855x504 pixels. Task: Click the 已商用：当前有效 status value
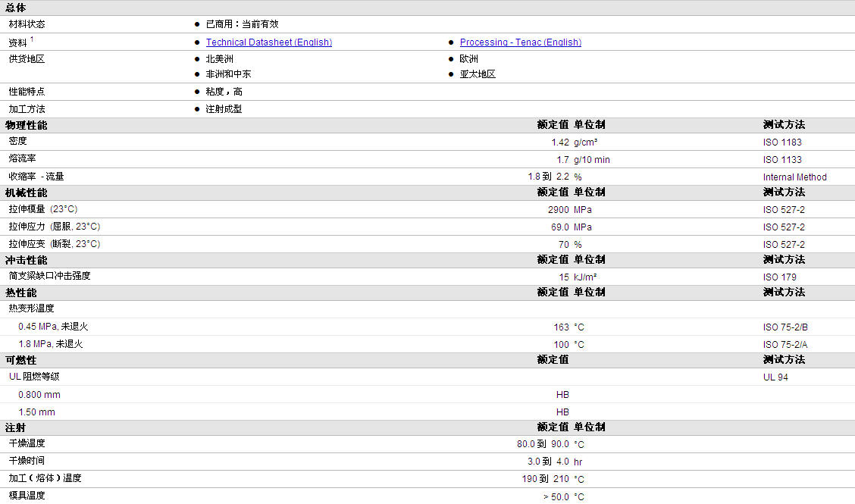pos(242,24)
